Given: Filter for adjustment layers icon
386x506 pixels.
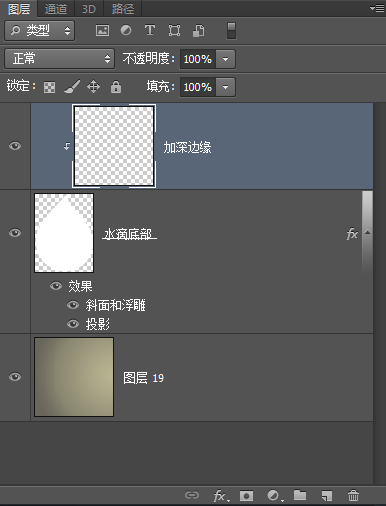Looking at the screenshot, I should click(126, 30).
